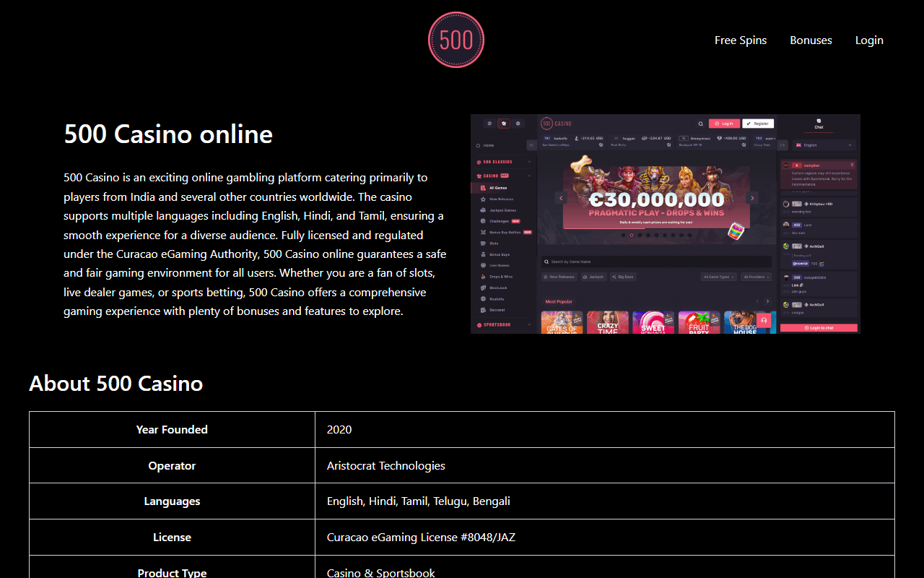The height and width of the screenshot is (578, 924).
Task: Select the 'Operator' row label
Action: tap(172, 465)
